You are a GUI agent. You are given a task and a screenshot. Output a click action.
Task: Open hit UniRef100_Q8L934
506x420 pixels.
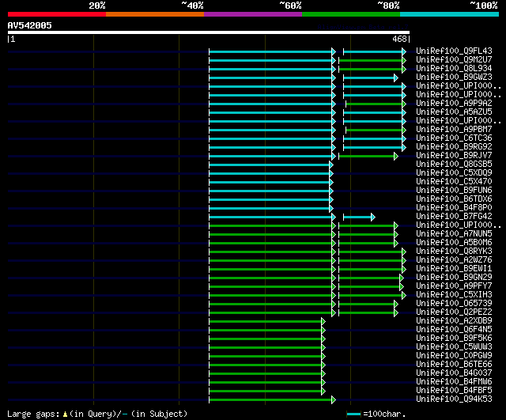(454, 69)
